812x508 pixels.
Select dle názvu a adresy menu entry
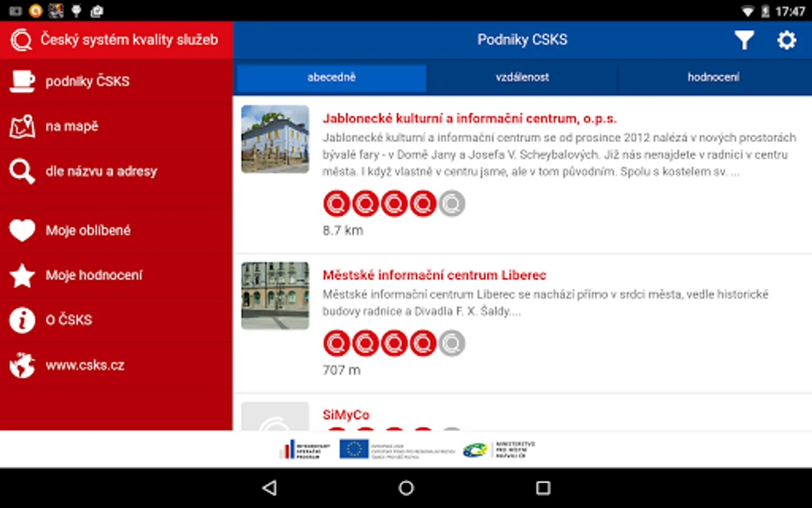116,171
